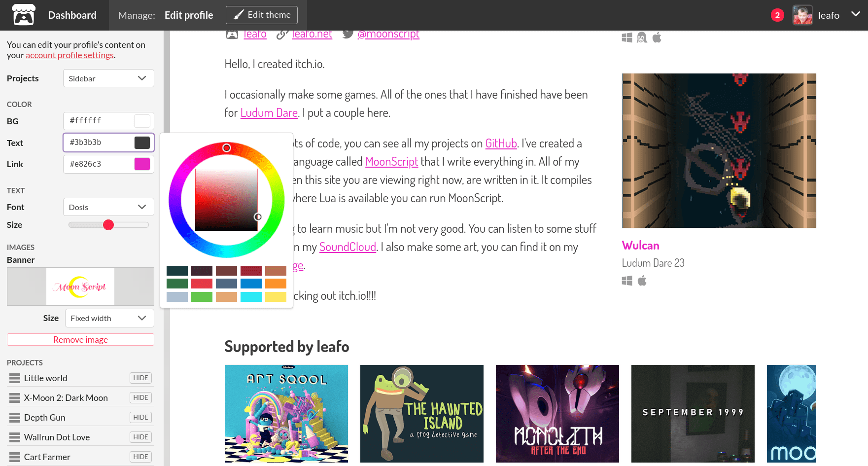Click the Linux platform icon above Wulcan
The image size is (868, 466).
642,37
